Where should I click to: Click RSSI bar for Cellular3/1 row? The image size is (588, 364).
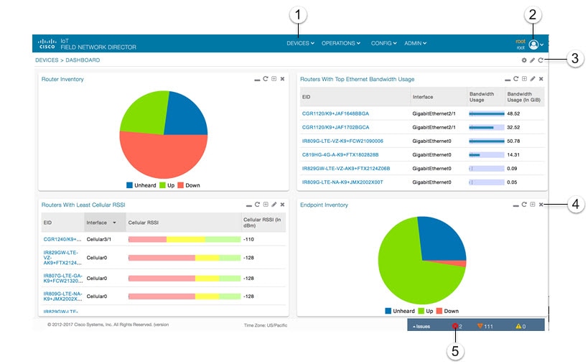[185, 239]
